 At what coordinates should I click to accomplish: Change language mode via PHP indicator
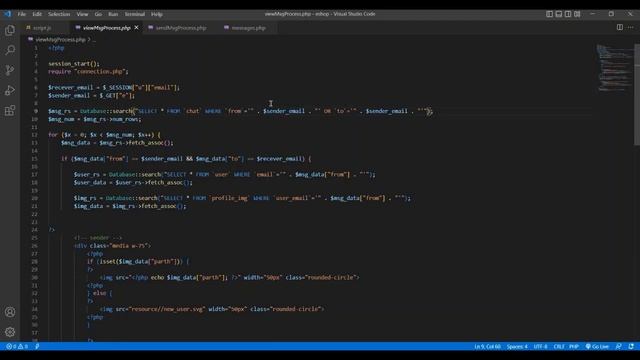[574, 347]
